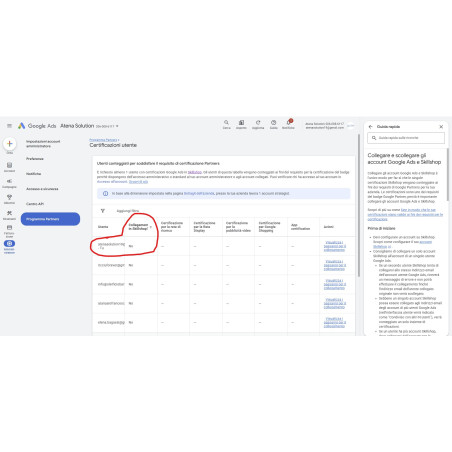Click the filter funnel icon
Screen dimensions: 452x452
103,211
